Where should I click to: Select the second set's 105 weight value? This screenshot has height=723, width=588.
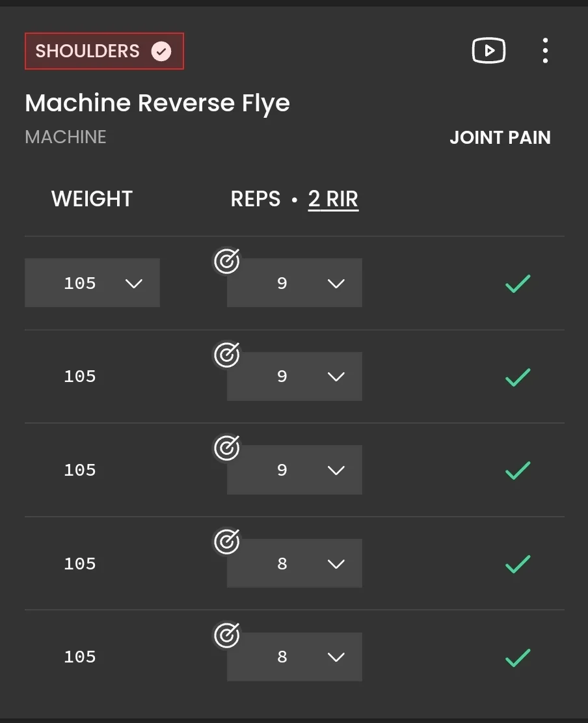pos(80,377)
